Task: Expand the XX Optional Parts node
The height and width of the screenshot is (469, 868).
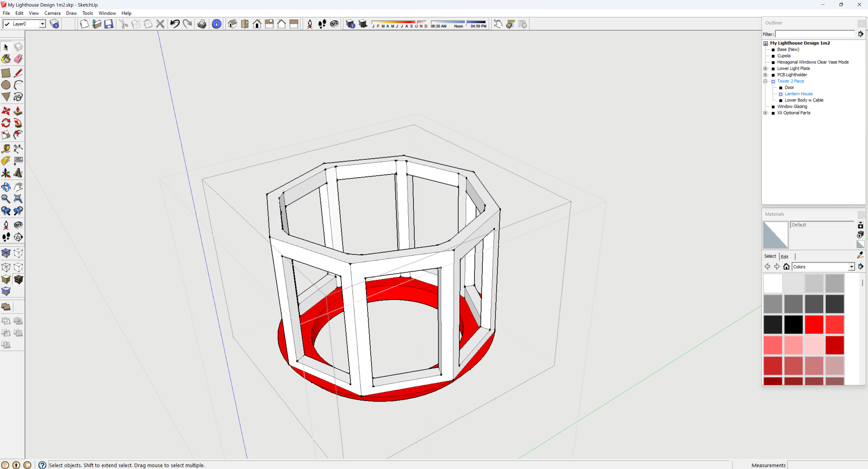Action: (765, 113)
